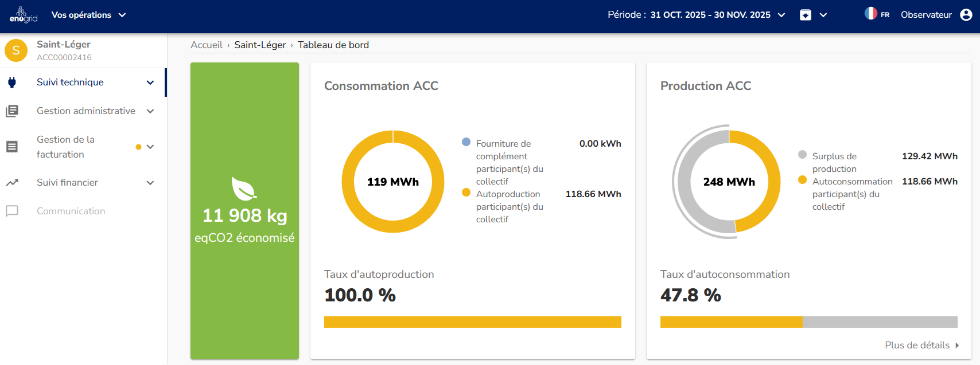Click the Gestion de la facturation icon
Screen dimensions: 980x365
[x=12, y=147]
